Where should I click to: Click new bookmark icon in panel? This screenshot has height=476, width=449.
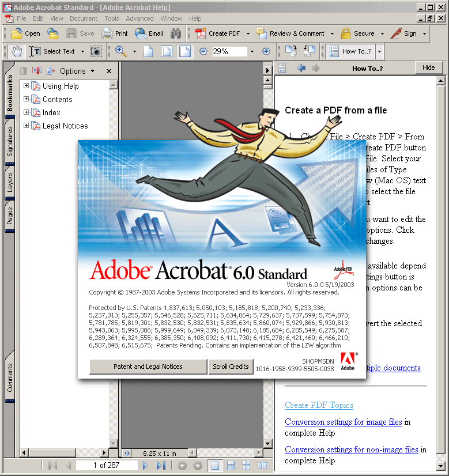[37, 71]
